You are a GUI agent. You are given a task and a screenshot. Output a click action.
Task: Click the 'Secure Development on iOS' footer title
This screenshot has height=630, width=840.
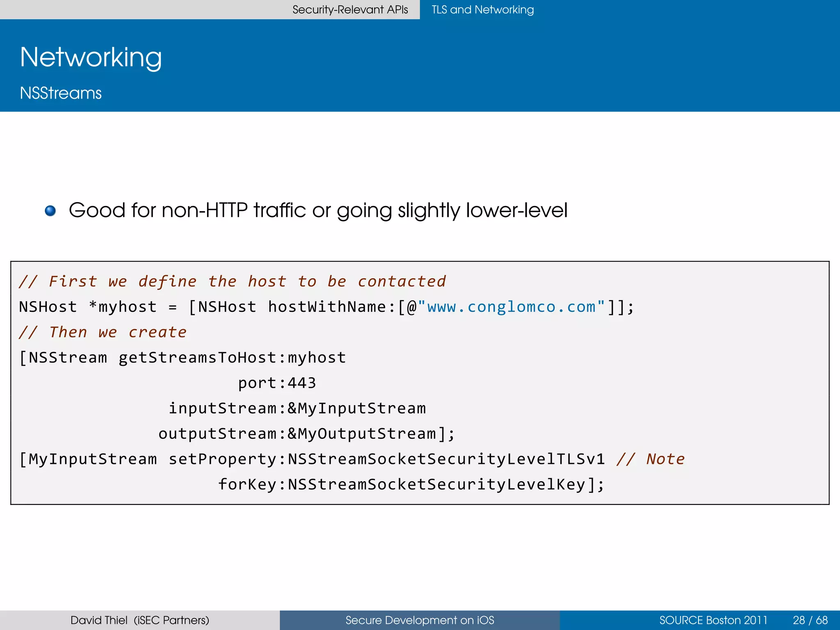[420, 620]
